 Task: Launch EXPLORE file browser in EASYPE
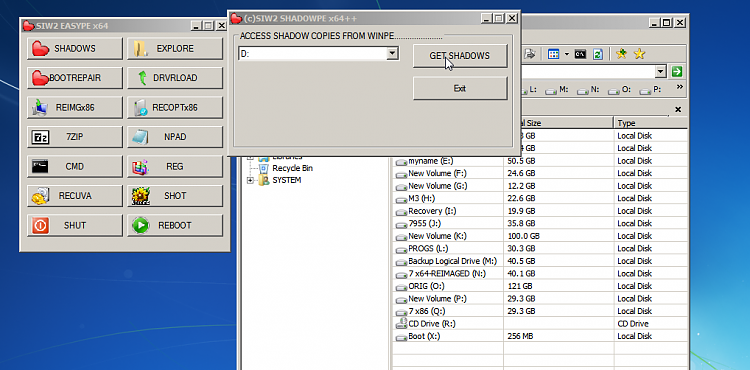[x=175, y=49]
